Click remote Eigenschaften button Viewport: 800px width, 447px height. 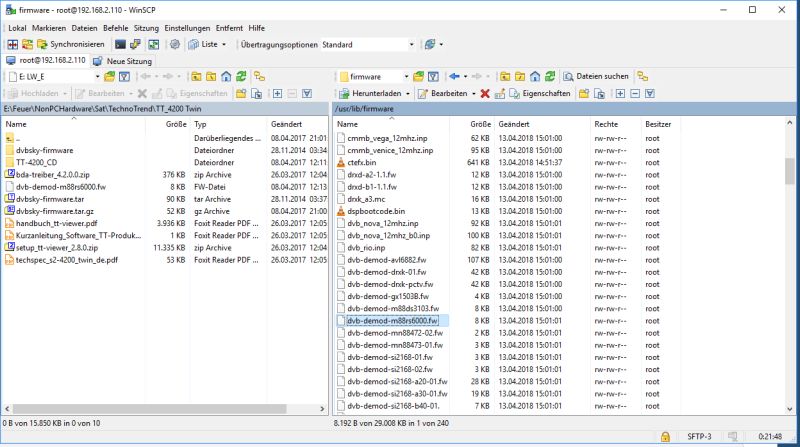540,93
